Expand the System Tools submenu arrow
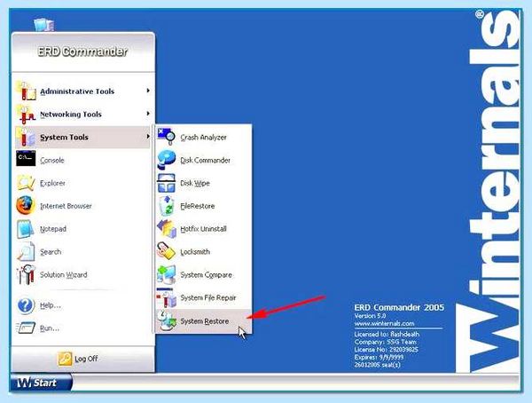 tap(148, 137)
